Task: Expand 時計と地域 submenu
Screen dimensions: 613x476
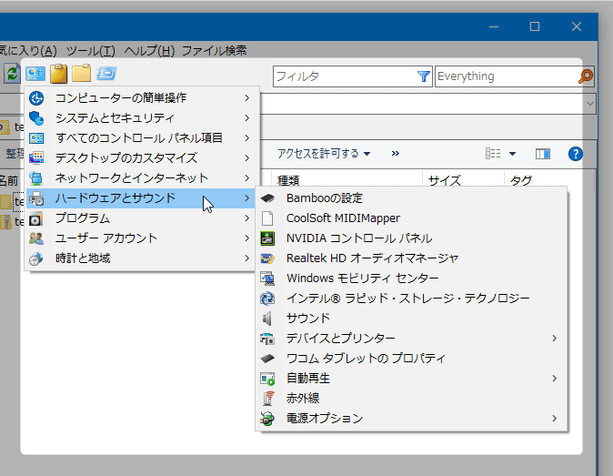Action: [x=140, y=258]
